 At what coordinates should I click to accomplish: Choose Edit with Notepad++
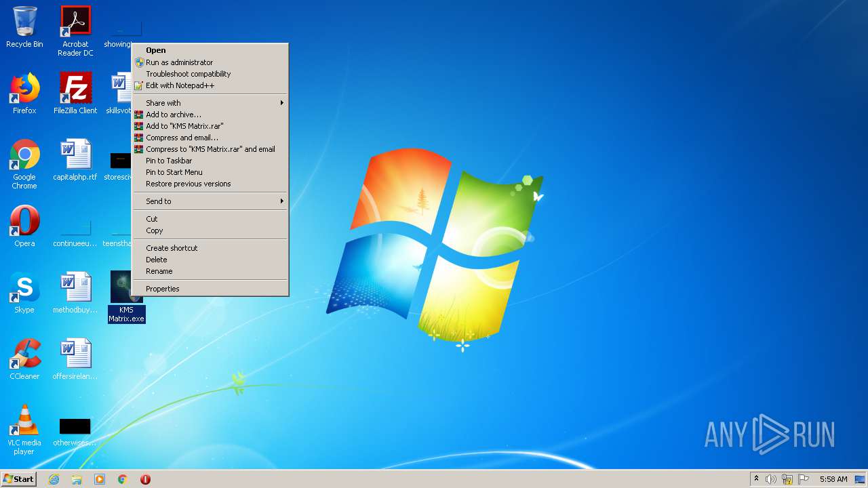(210, 85)
